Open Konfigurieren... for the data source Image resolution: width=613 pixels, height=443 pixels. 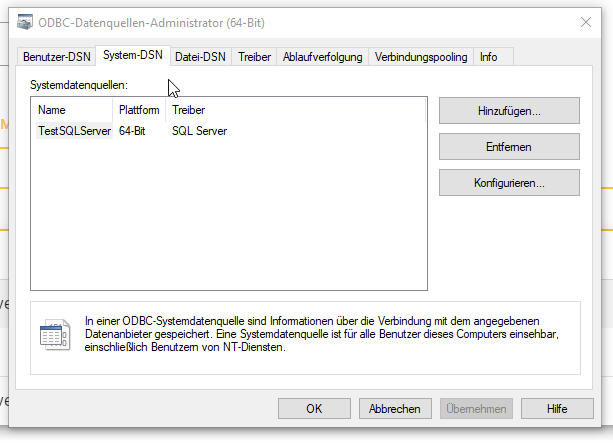[509, 183]
